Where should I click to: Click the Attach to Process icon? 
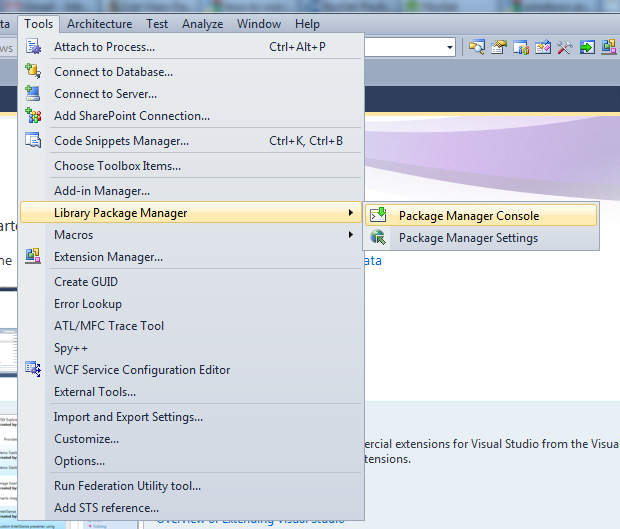pos(33,47)
